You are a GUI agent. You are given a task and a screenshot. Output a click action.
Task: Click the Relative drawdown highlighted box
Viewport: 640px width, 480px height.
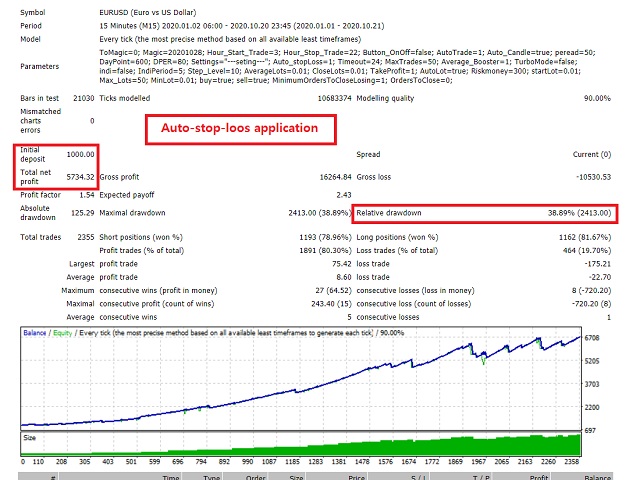(485, 214)
